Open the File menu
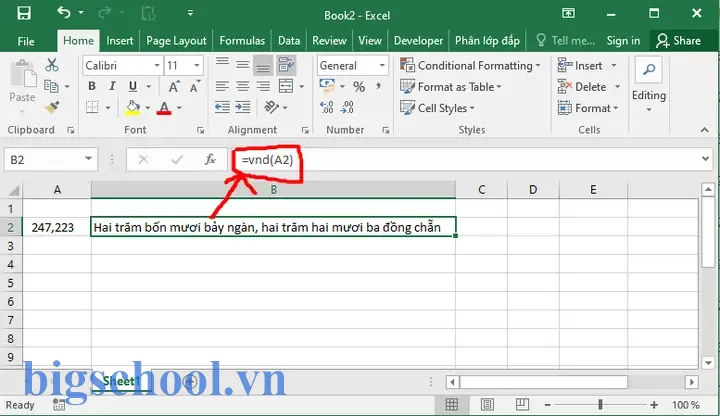The image size is (720, 416). click(x=26, y=41)
